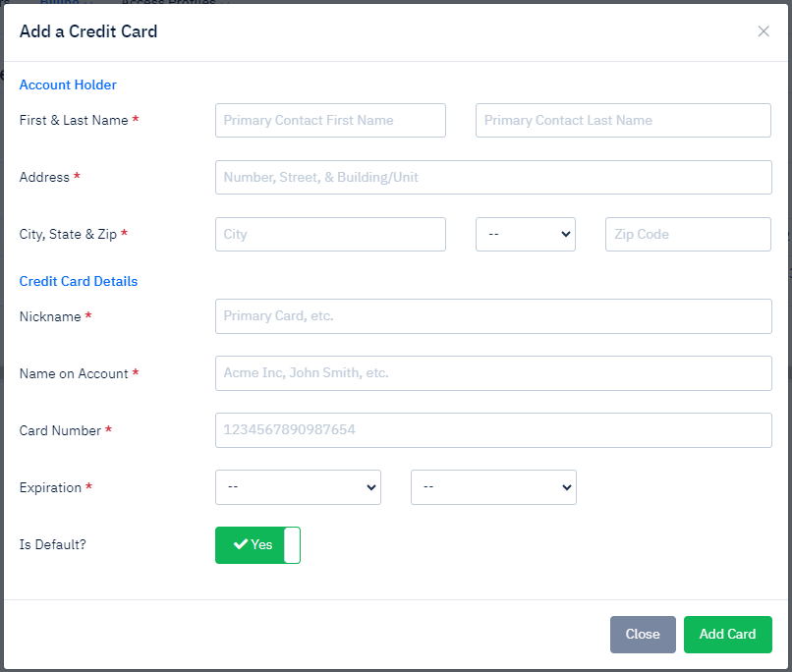The height and width of the screenshot is (672, 792).
Task: Expand the expiration month dropdown
Action: 298,487
